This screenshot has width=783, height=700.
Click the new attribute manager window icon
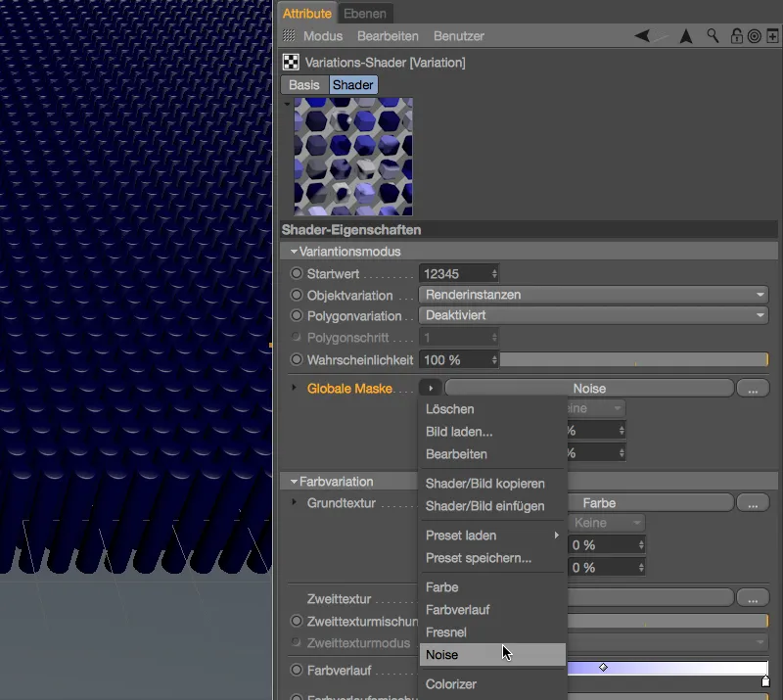coord(770,36)
